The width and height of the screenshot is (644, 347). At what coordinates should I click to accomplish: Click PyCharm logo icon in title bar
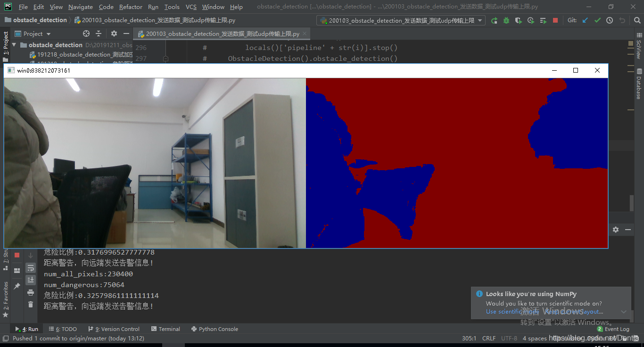[x=8, y=7]
